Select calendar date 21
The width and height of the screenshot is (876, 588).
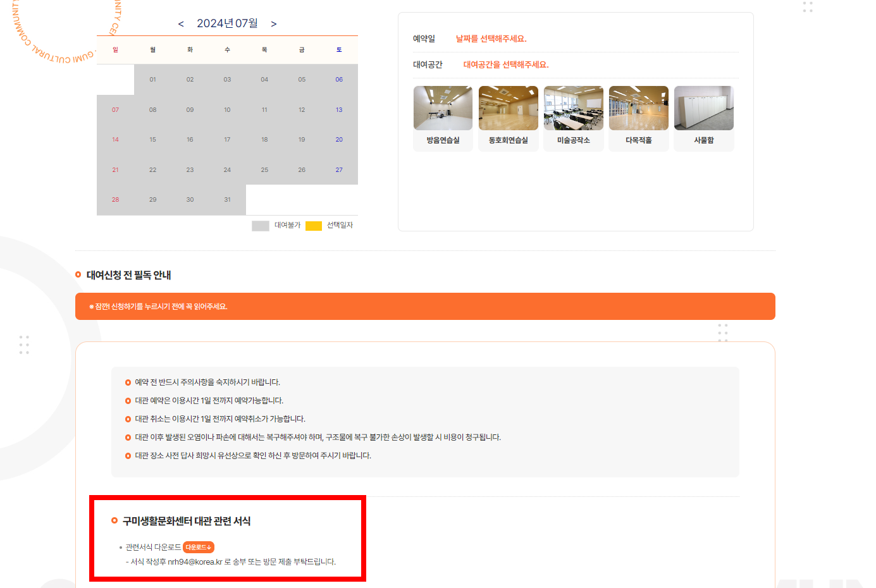click(115, 170)
